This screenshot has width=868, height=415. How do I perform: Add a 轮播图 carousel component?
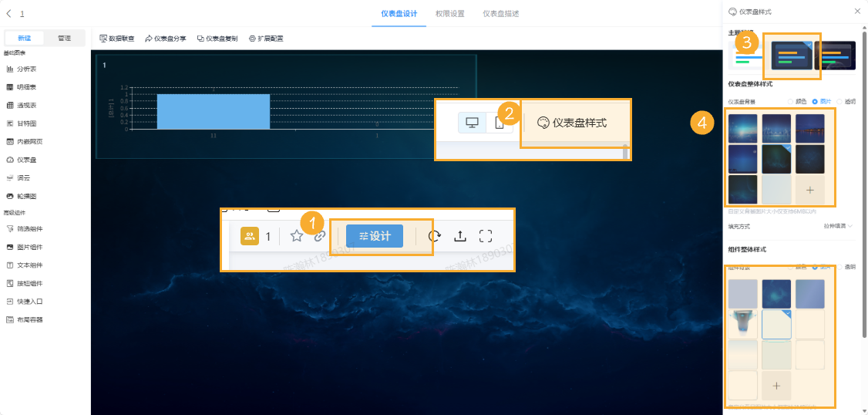pos(21,196)
